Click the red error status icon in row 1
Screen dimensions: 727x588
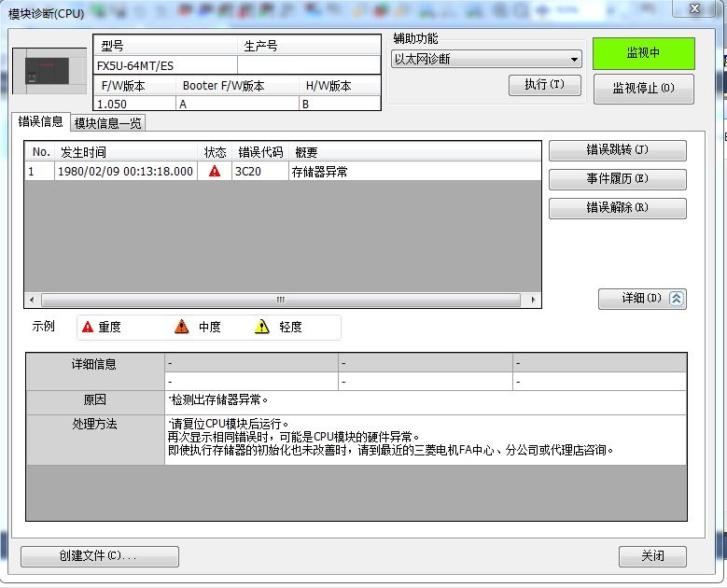coord(215,172)
